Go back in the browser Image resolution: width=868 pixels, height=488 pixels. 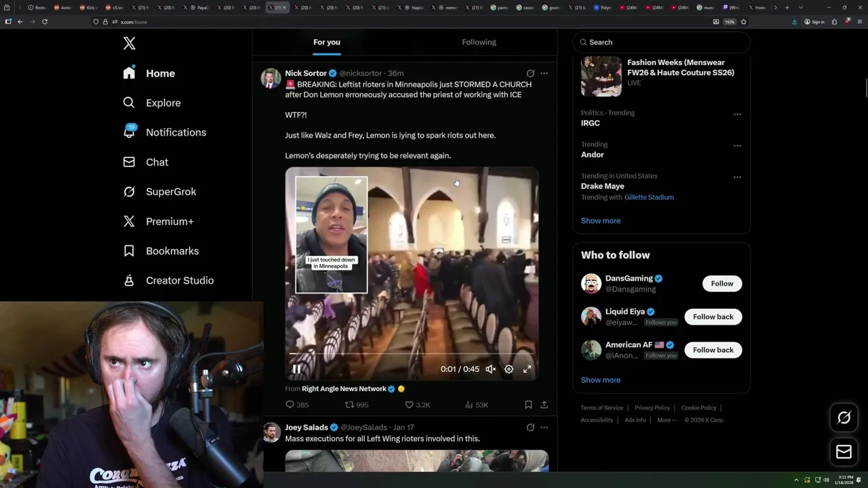click(20, 22)
